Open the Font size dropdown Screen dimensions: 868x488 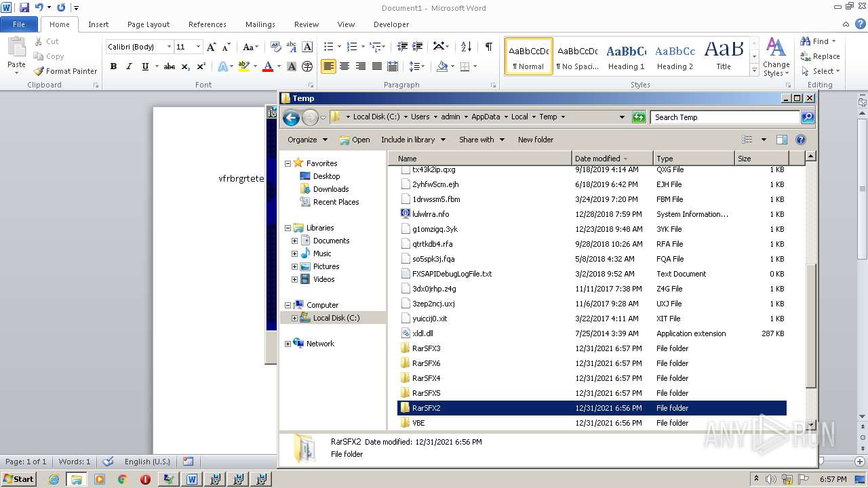[x=198, y=47]
